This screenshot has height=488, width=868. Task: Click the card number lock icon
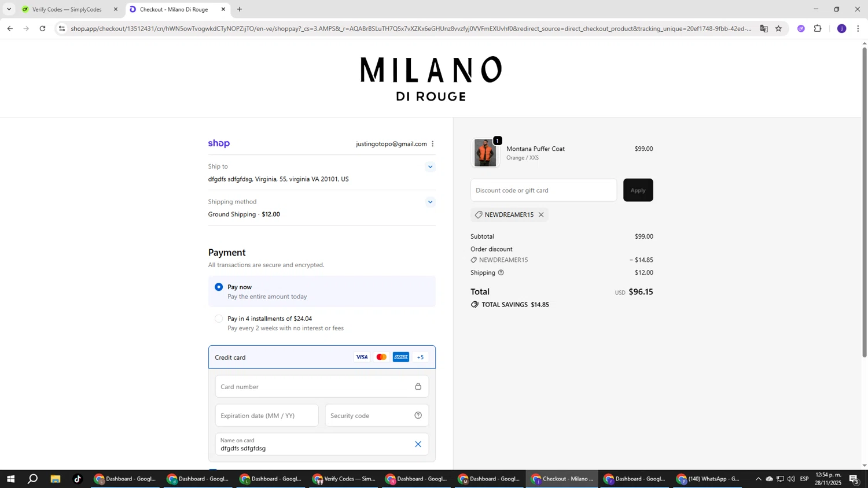pyautogui.click(x=418, y=386)
